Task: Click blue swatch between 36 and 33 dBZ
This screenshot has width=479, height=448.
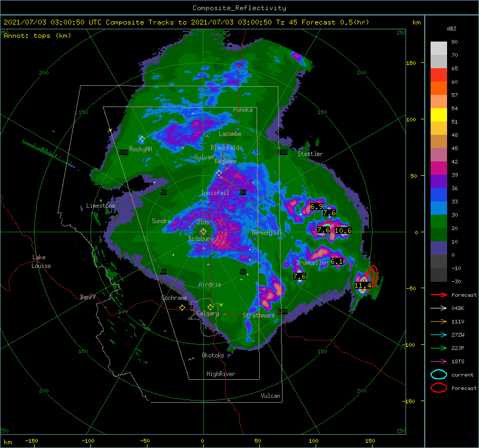Action: pos(439,195)
